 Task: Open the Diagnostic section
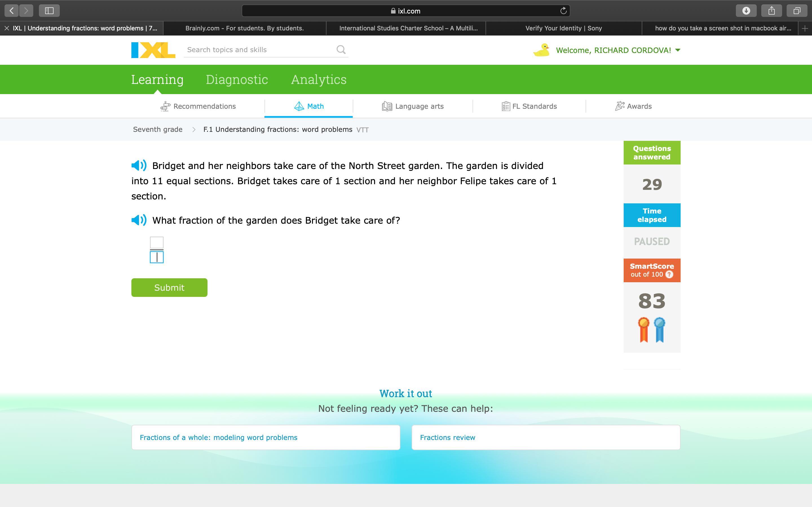[237, 79]
